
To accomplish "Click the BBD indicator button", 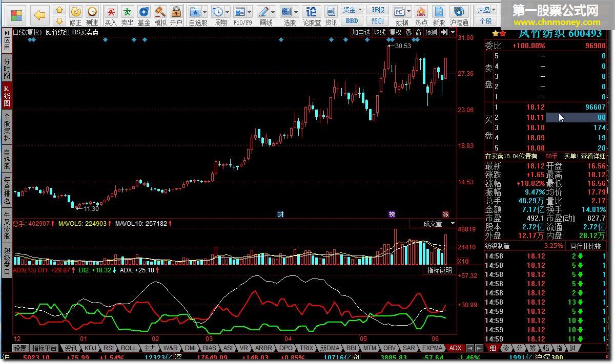I will pos(352,21).
